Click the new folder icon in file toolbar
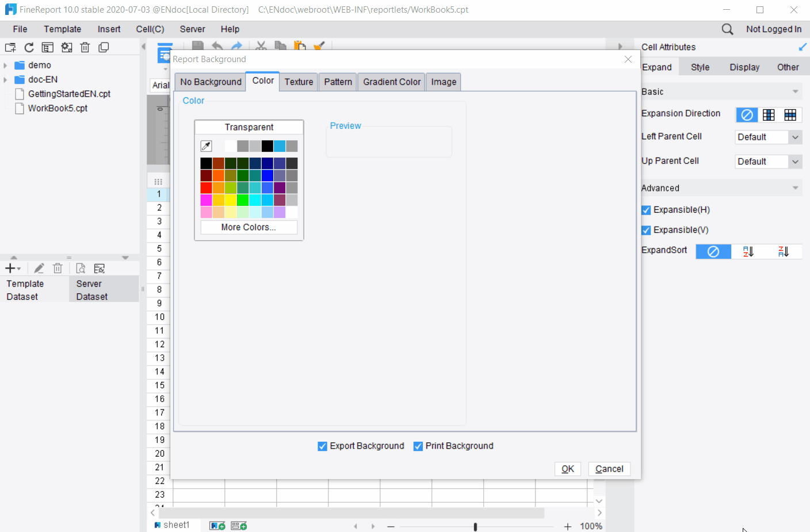 (x=10, y=47)
